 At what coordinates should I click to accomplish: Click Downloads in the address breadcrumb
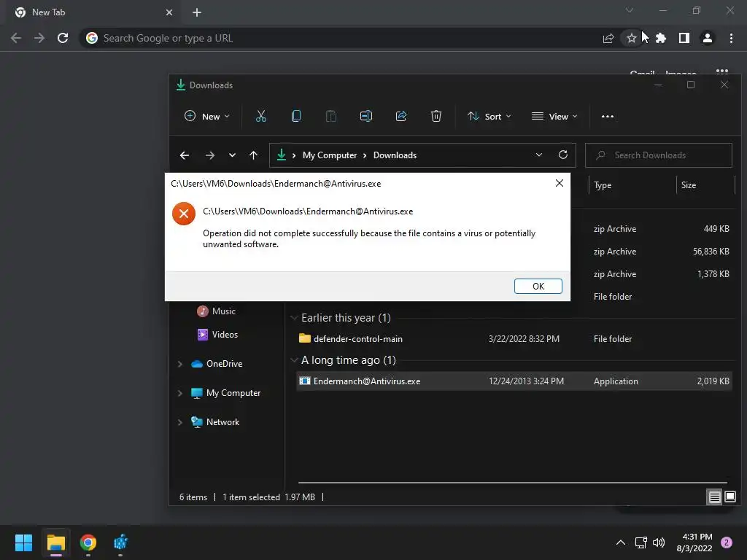click(395, 155)
